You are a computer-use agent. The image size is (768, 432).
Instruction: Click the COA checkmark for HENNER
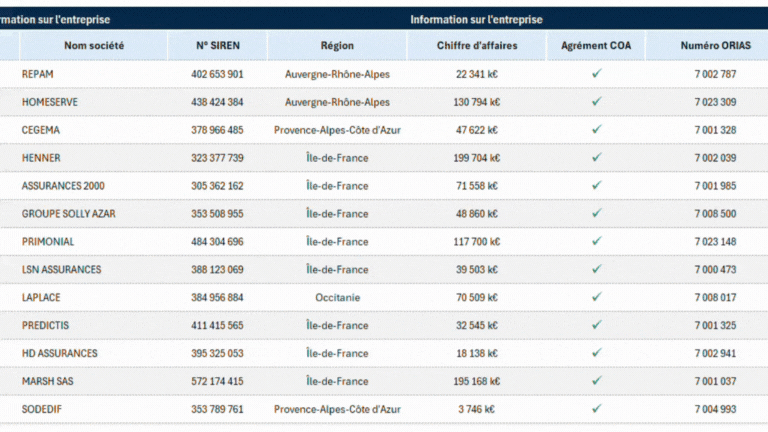click(x=596, y=157)
